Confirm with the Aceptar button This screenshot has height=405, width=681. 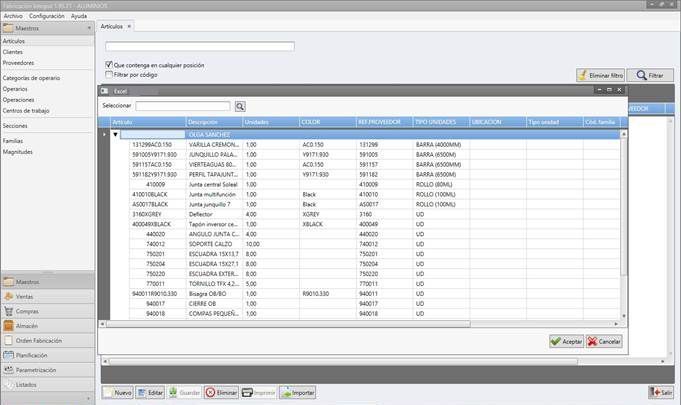pyautogui.click(x=566, y=341)
